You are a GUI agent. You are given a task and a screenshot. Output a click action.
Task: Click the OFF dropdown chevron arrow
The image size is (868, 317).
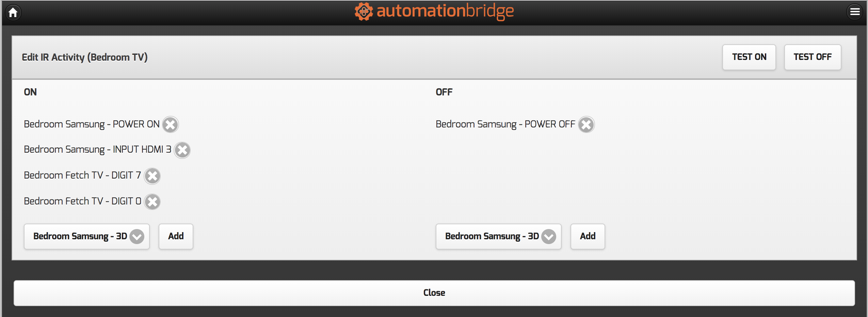point(549,237)
